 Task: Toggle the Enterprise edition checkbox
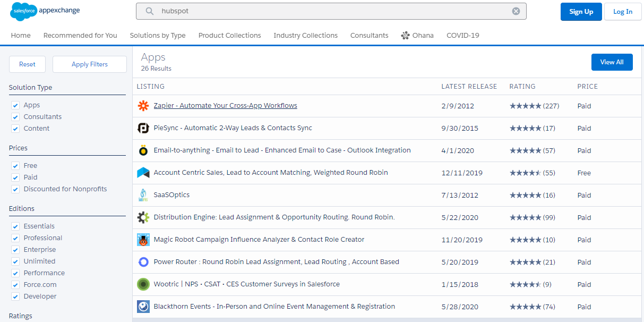pyautogui.click(x=15, y=250)
